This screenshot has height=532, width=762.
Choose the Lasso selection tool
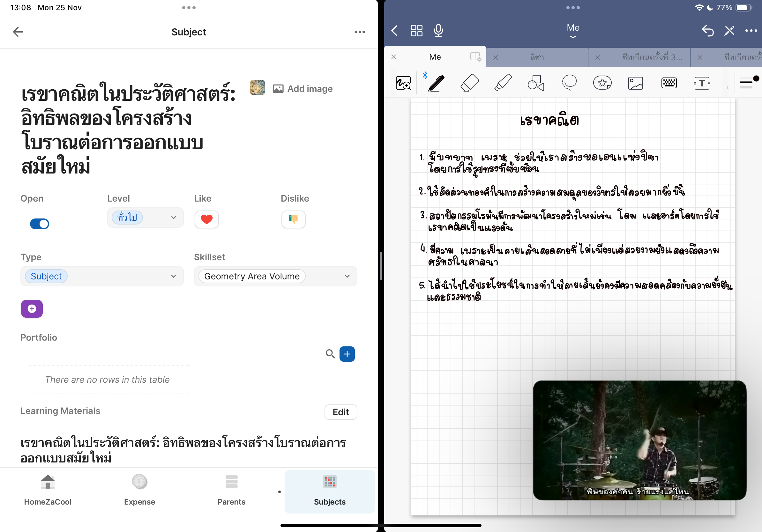(x=569, y=83)
